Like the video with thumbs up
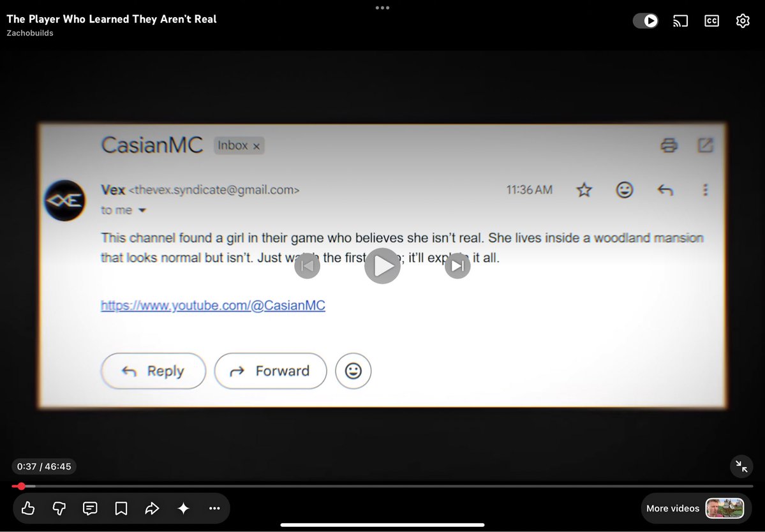This screenshot has width=765, height=532. click(x=28, y=508)
